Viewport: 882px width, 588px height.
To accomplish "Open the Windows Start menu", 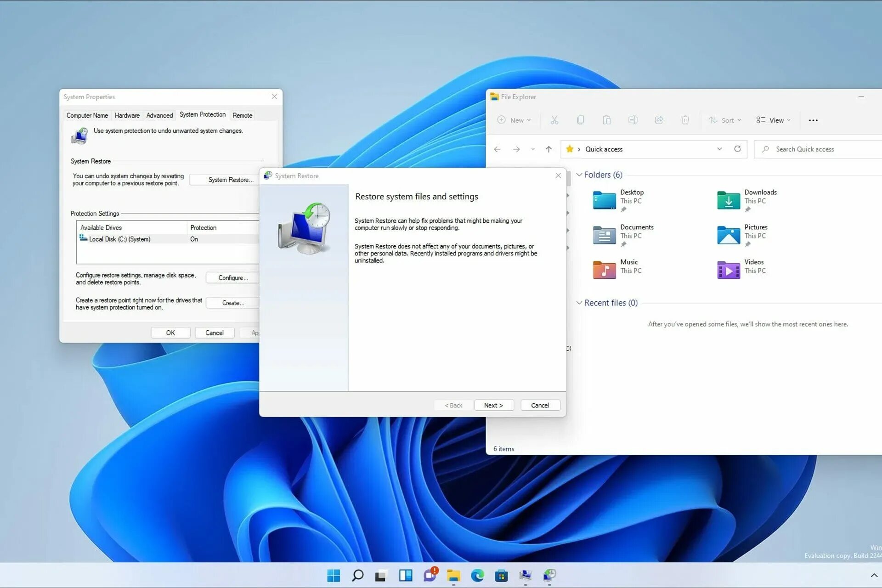I will pyautogui.click(x=334, y=575).
